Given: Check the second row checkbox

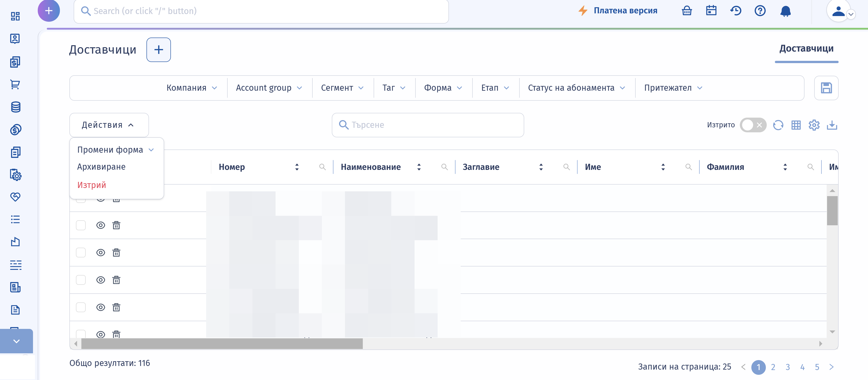Looking at the screenshot, I should [81, 225].
